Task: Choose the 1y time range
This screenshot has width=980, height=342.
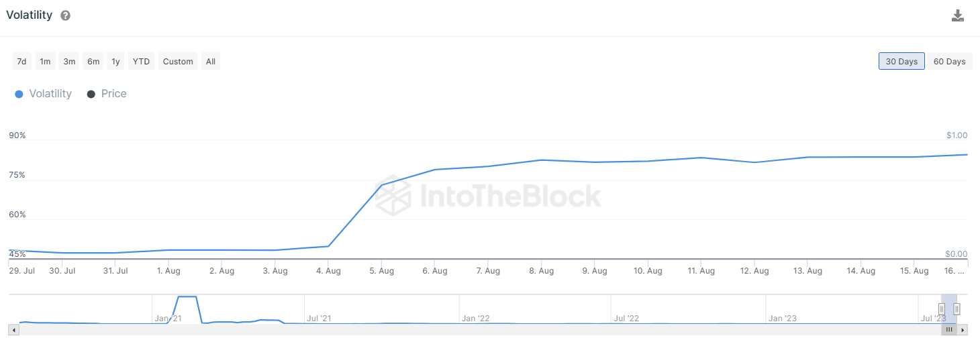Action: point(116,62)
